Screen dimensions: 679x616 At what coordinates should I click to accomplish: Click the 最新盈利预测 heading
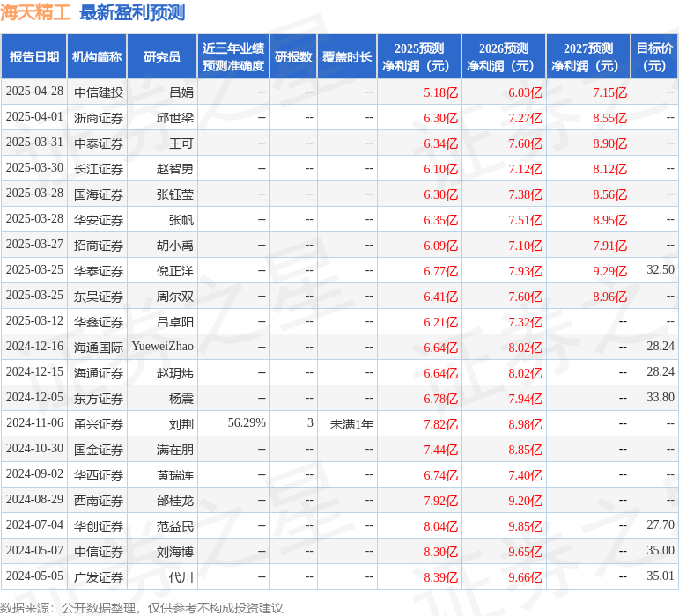pyautogui.click(x=132, y=13)
